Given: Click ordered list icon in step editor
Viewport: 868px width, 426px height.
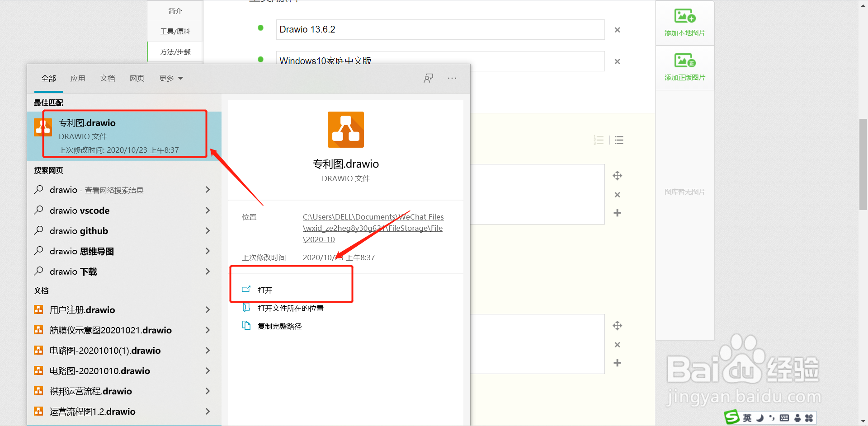Looking at the screenshot, I should tap(599, 140).
